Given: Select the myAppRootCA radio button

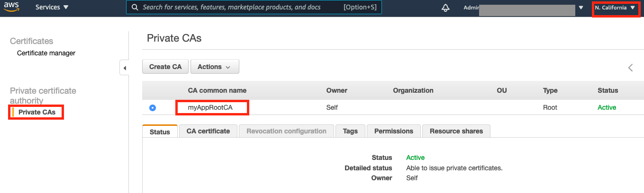Looking at the screenshot, I should [153, 108].
